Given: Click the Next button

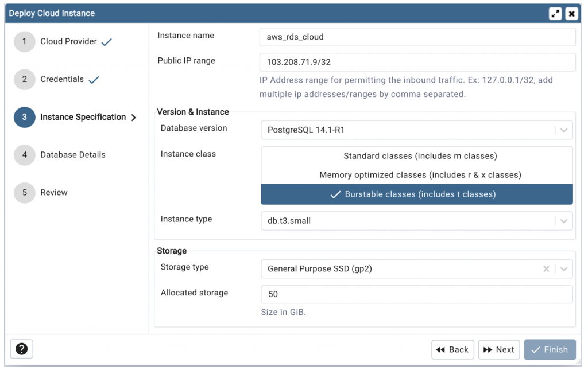Looking at the screenshot, I should tap(498, 349).
